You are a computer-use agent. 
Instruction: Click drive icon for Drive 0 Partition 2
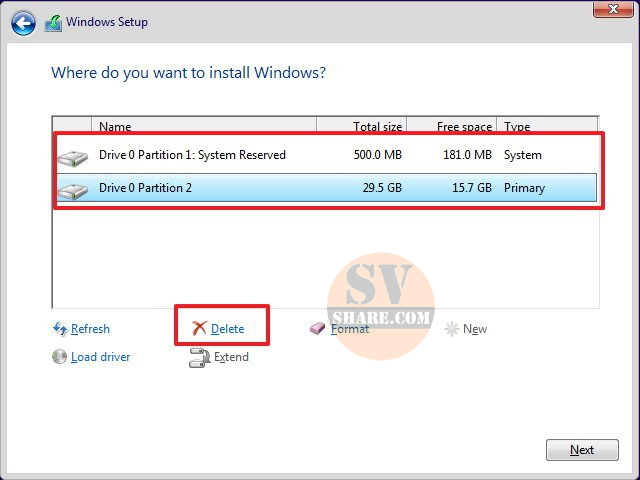click(x=73, y=191)
